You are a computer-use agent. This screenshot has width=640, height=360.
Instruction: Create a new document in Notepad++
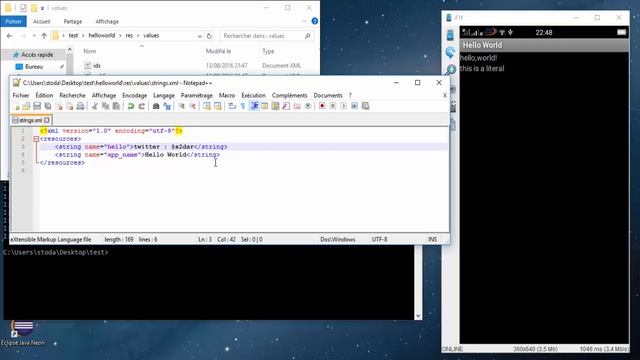click(x=16, y=106)
